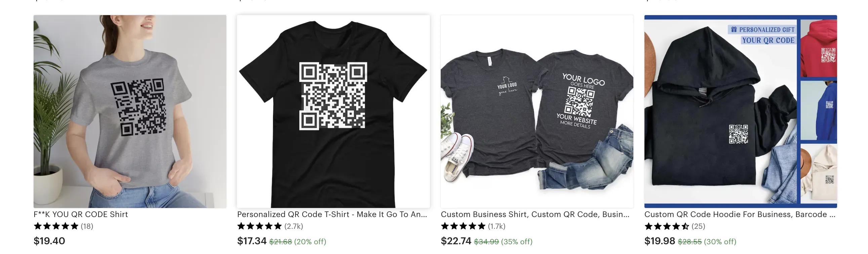Viewport: 868px width, 254px height.
Task: Open the black QR code T-shirt image
Action: coord(333,111)
